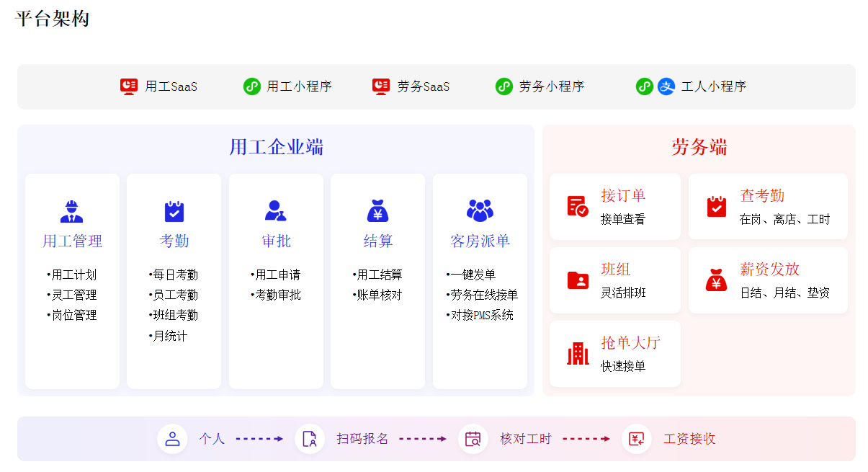Open the 用工SaaS label

click(x=171, y=86)
